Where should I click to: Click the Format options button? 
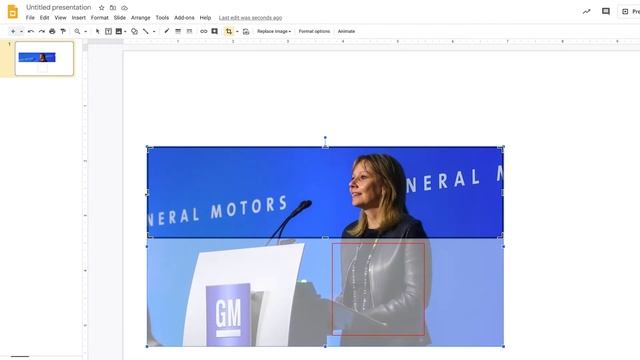pos(314,31)
